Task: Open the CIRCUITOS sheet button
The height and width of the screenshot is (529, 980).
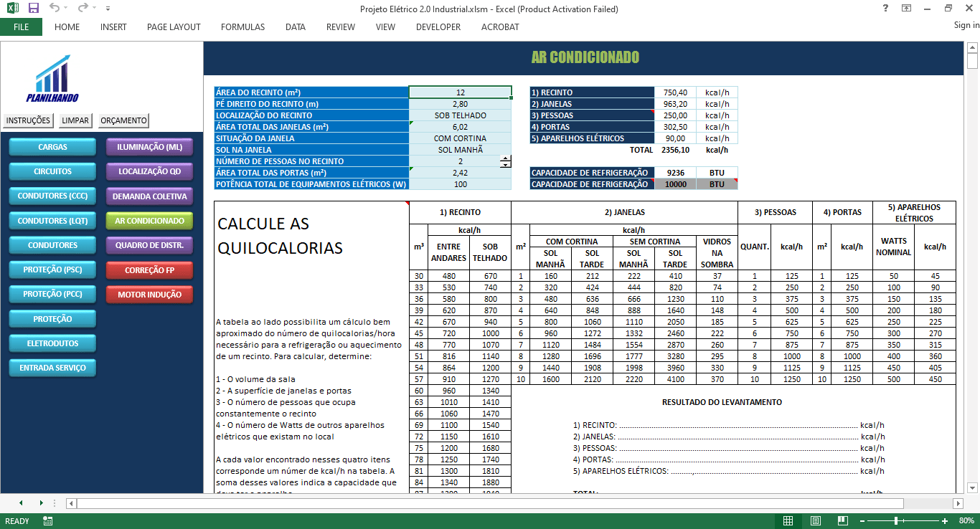Action: [x=52, y=172]
